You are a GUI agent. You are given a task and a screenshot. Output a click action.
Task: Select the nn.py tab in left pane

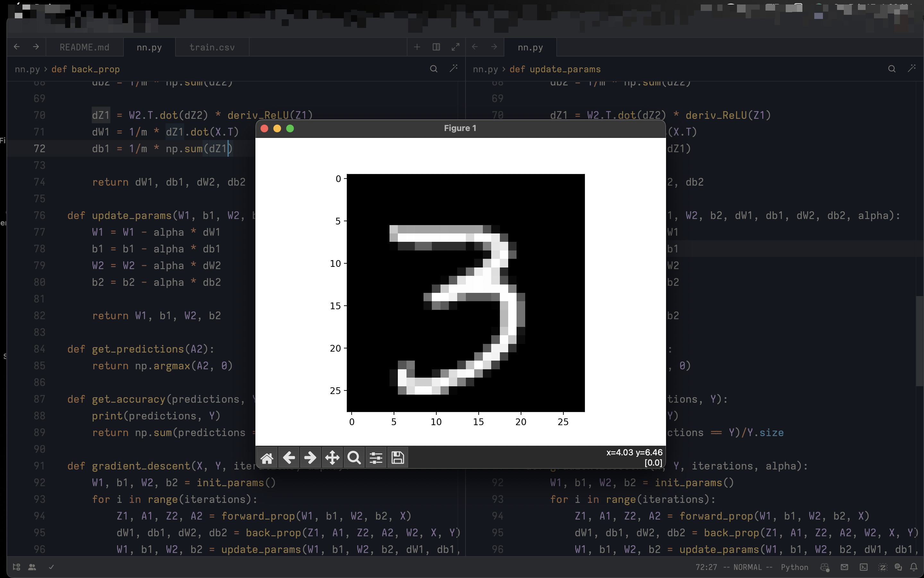coord(149,47)
